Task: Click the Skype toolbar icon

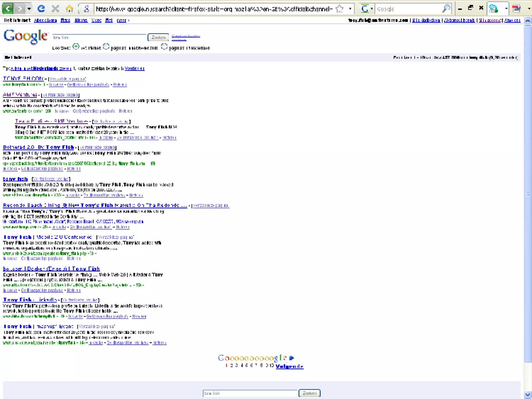Action: point(494,9)
